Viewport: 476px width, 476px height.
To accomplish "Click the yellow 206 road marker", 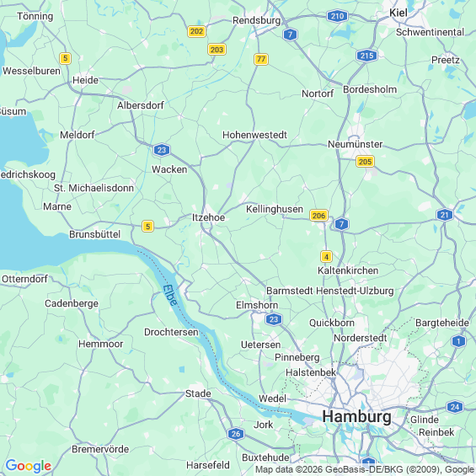I will tap(318, 216).
